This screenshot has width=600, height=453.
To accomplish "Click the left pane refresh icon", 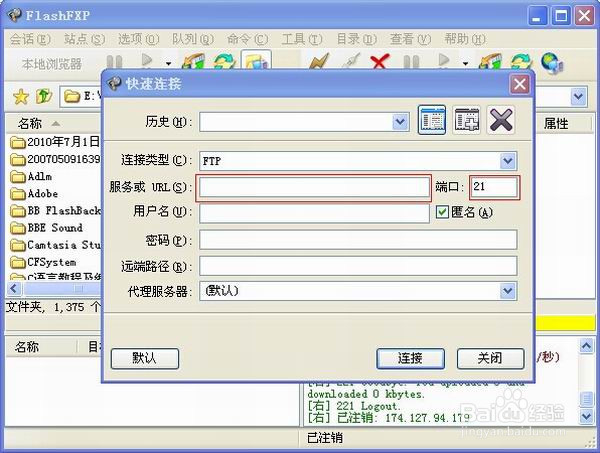I will click(x=224, y=61).
